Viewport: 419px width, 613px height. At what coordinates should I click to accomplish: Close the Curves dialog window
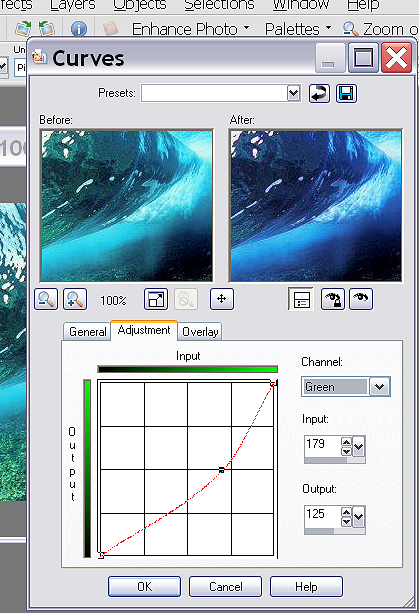[x=396, y=58]
